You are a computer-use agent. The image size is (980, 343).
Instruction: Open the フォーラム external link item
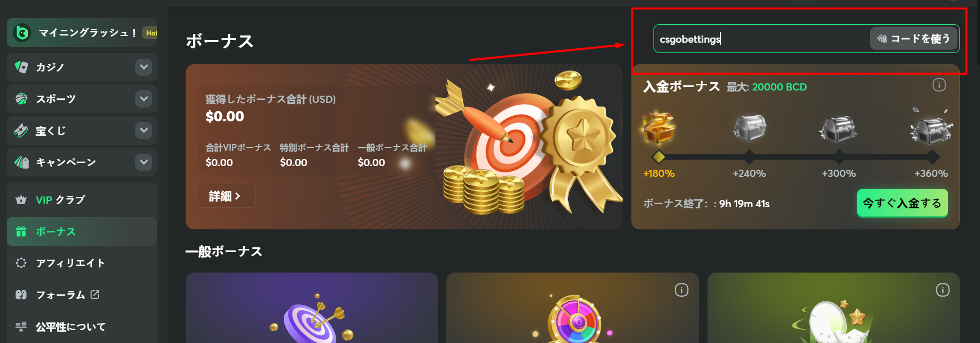pos(82,295)
